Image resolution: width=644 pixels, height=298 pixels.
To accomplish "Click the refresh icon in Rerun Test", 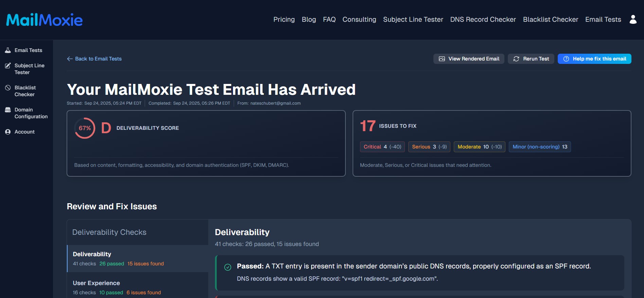I will tap(516, 59).
